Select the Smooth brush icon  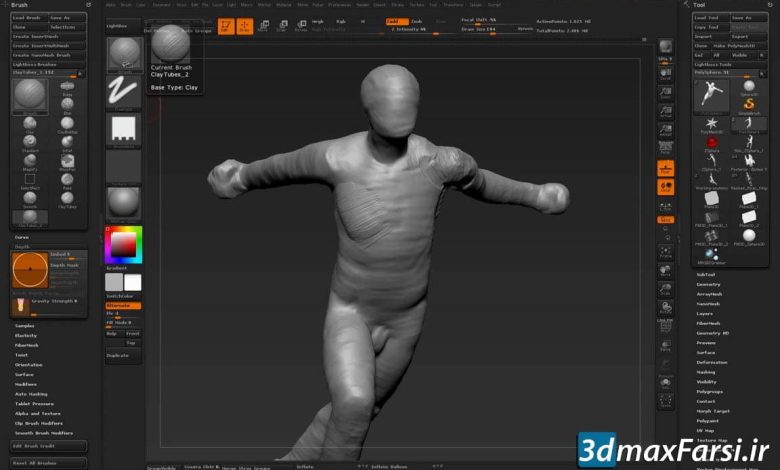point(30,198)
